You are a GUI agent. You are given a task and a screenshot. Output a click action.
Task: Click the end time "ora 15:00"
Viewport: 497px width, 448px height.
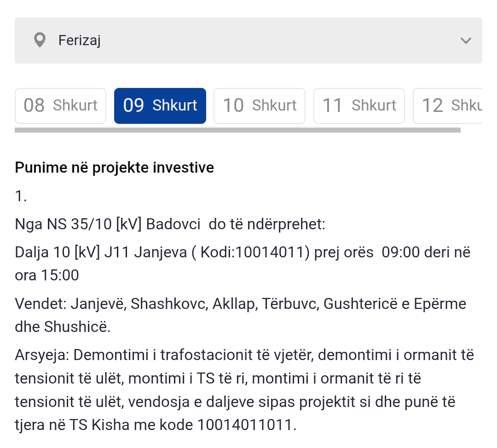pyautogui.click(x=47, y=275)
